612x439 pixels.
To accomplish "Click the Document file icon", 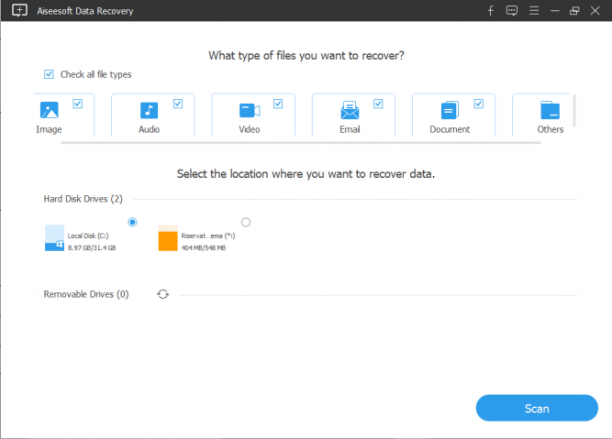I will pos(450,110).
